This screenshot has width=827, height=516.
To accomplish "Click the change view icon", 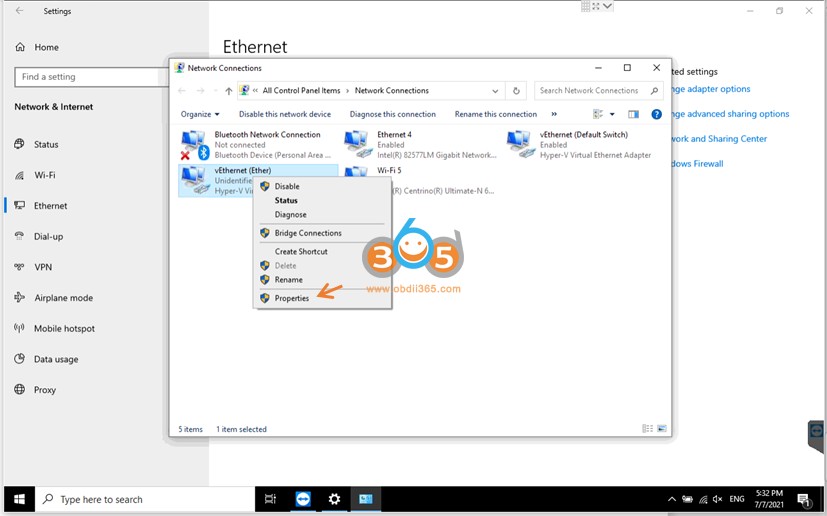I will pyautogui.click(x=598, y=114).
